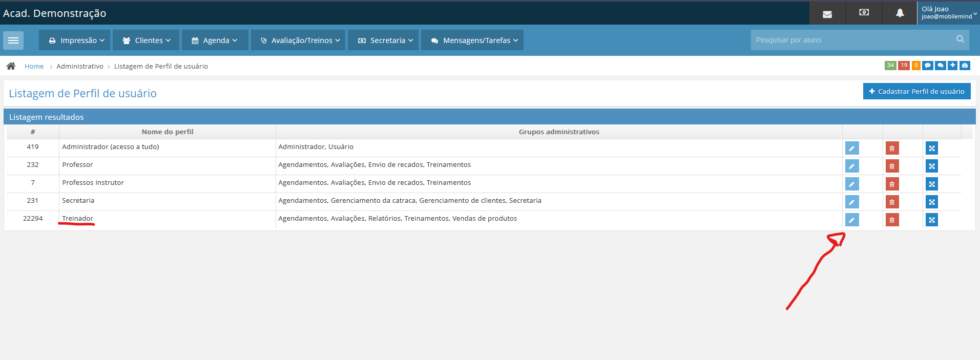The width and height of the screenshot is (980, 360).
Task: Click the dashboard gauge icon near breadcrumb
Action: [965, 66]
